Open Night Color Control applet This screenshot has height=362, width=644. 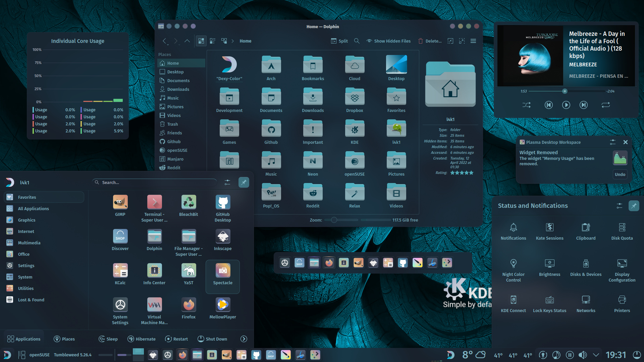coord(513,270)
